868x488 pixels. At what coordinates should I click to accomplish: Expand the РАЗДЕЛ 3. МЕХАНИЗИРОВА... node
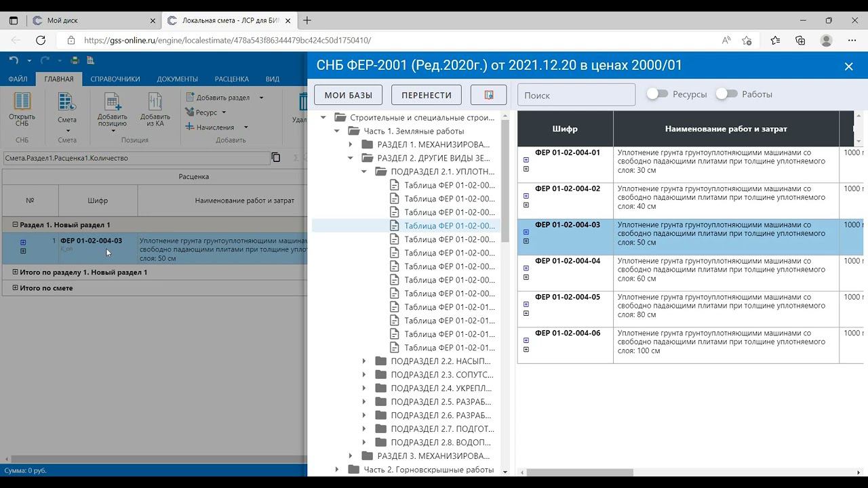tap(351, 456)
